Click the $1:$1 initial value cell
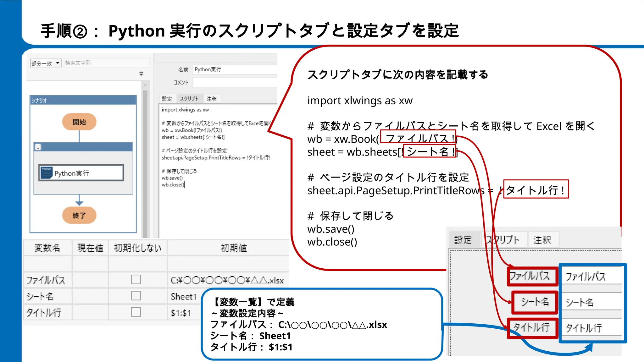The image size is (644, 362). [x=184, y=312]
